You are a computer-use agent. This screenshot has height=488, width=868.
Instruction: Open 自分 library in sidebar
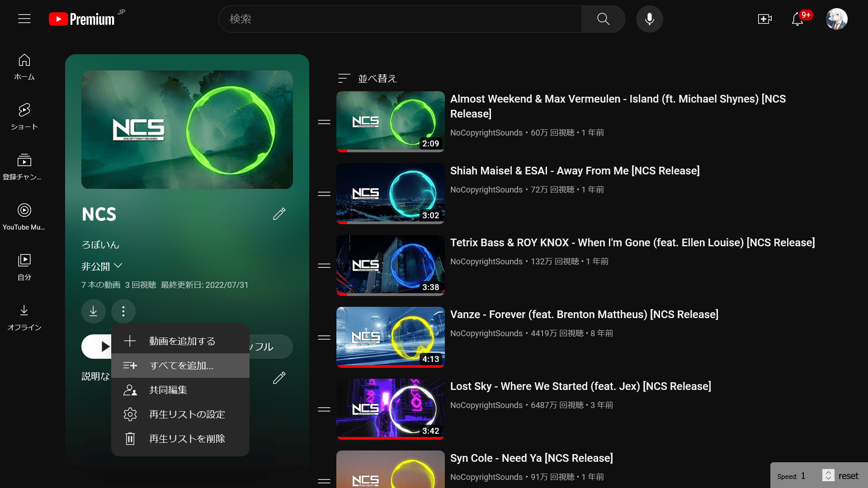click(24, 267)
